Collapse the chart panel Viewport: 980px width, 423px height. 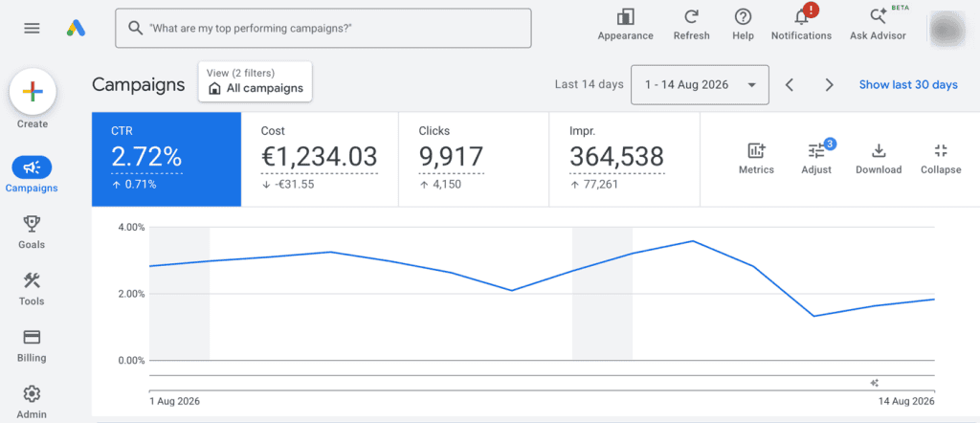[941, 159]
